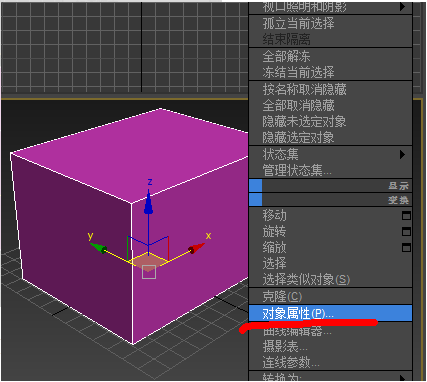Viewport: 427px width, 382px height.
Task: Click 选择 menu entry
Action: (330, 263)
